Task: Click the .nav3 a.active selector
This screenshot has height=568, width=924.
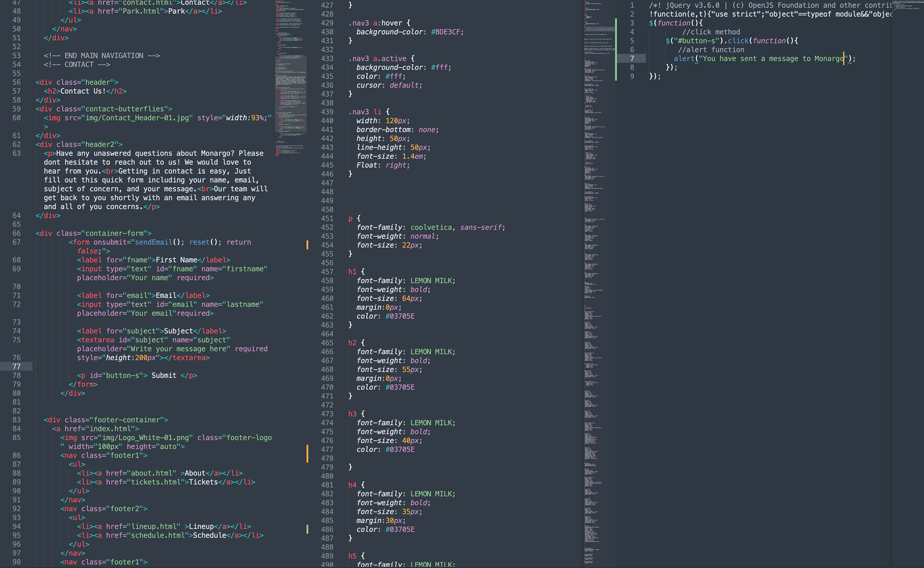Action: [378, 59]
